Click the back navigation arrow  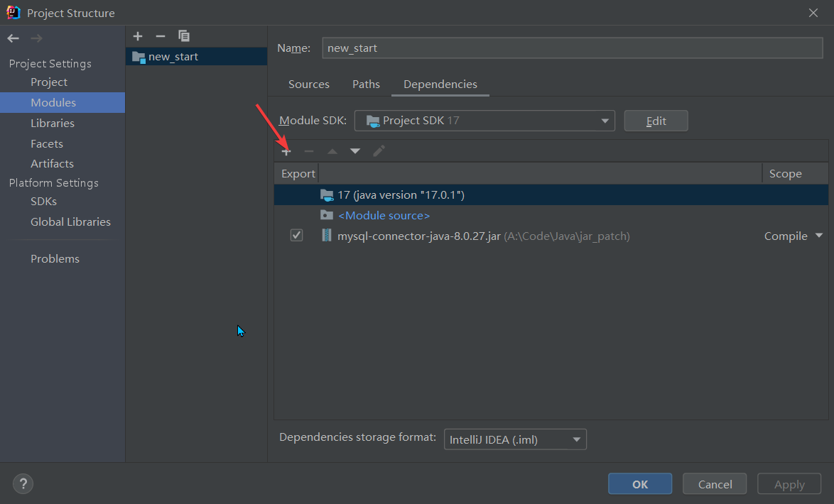coord(13,38)
